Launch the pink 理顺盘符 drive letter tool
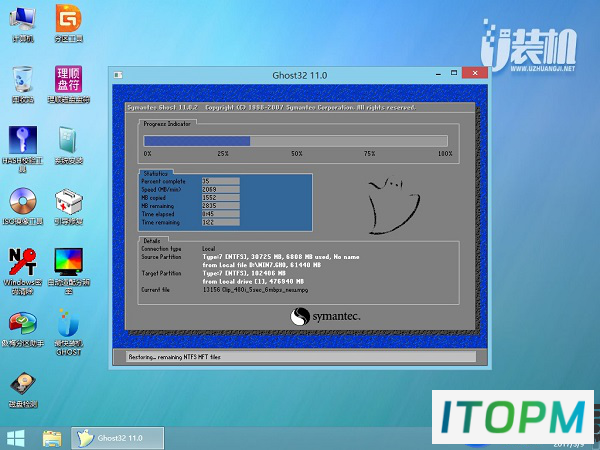Screen dimensions: 600x450 (x=68, y=84)
